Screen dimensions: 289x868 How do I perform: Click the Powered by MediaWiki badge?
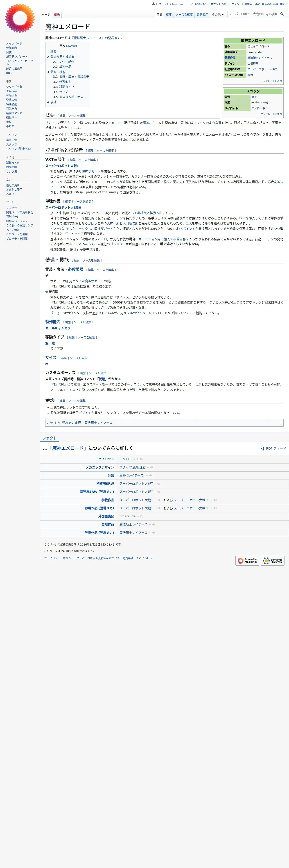(x=247, y=560)
